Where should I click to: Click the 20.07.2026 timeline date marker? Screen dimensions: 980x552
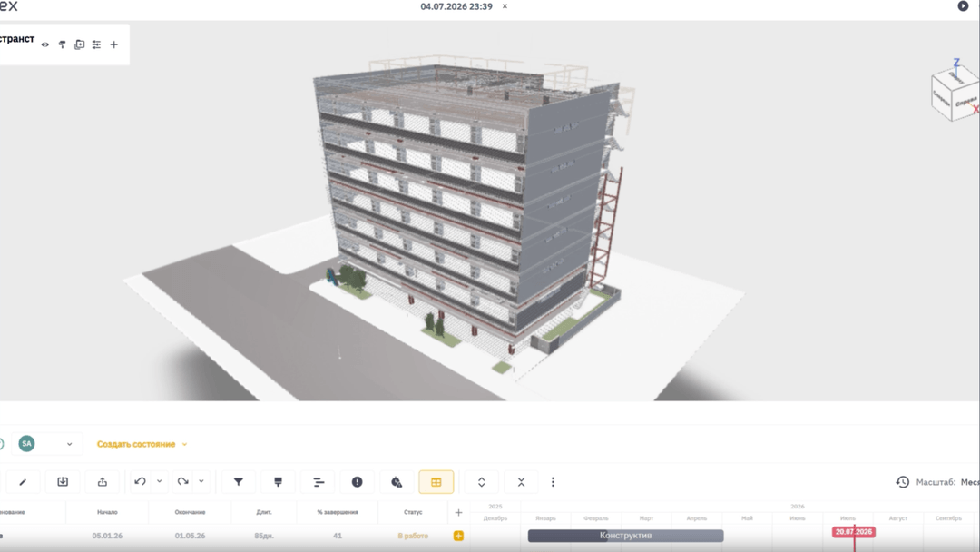(x=853, y=532)
